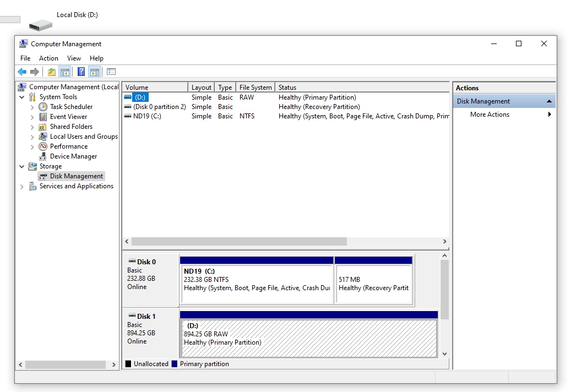This screenshot has height=392, width=571.
Task: Collapse the Storage tree node
Action: (x=22, y=166)
